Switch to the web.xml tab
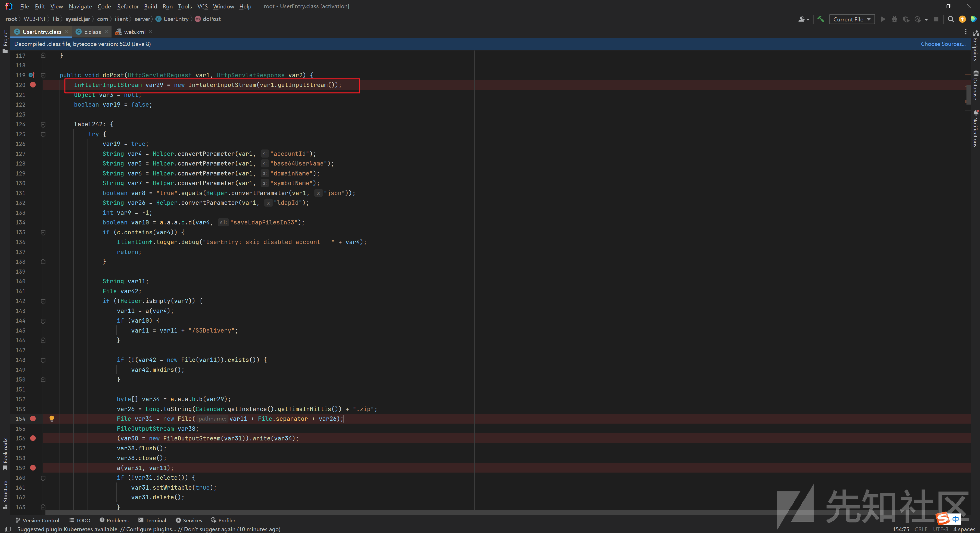This screenshot has width=980, height=533. [134, 32]
